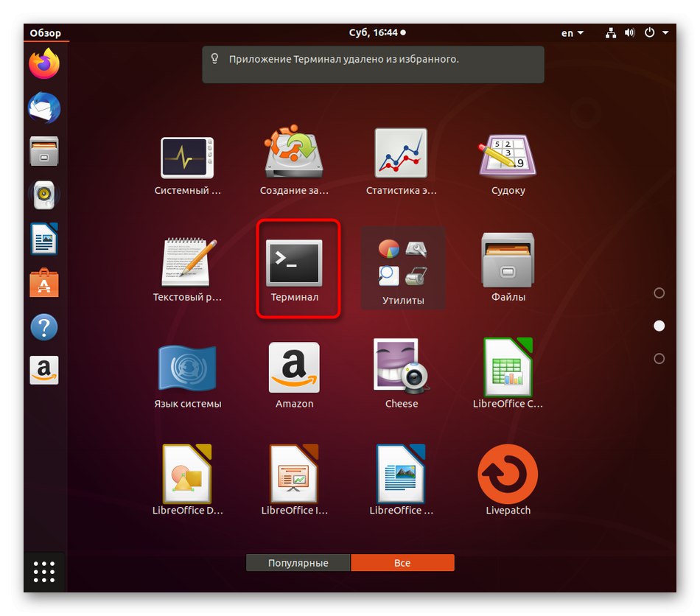Open Файлы app in the grid
The image size is (700, 616).
pyautogui.click(x=508, y=267)
